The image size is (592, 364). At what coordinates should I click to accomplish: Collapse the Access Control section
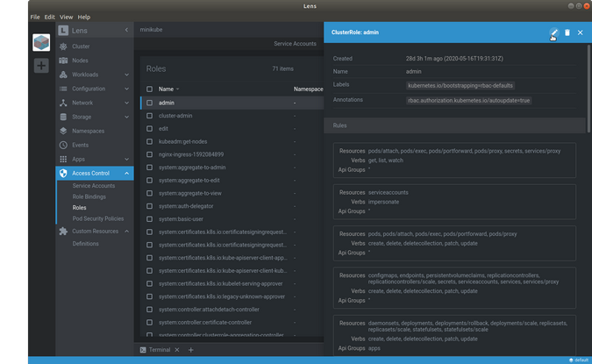click(x=126, y=173)
